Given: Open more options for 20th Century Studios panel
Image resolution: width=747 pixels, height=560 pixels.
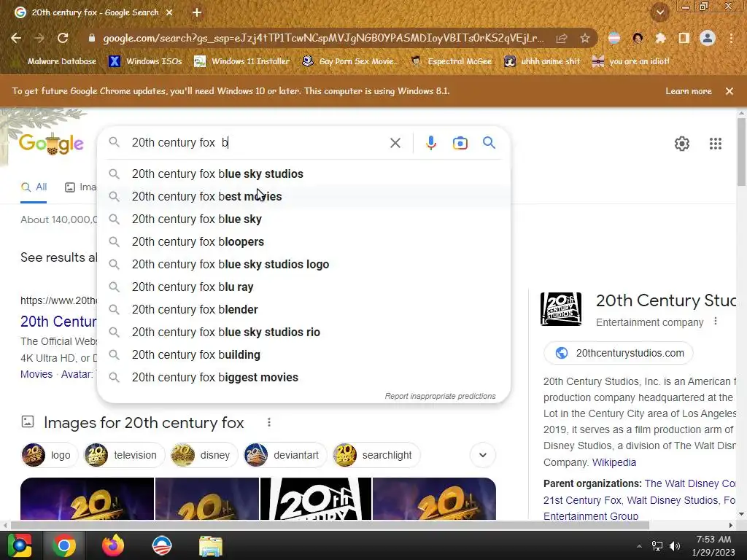Looking at the screenshot, I should point(715,322).
